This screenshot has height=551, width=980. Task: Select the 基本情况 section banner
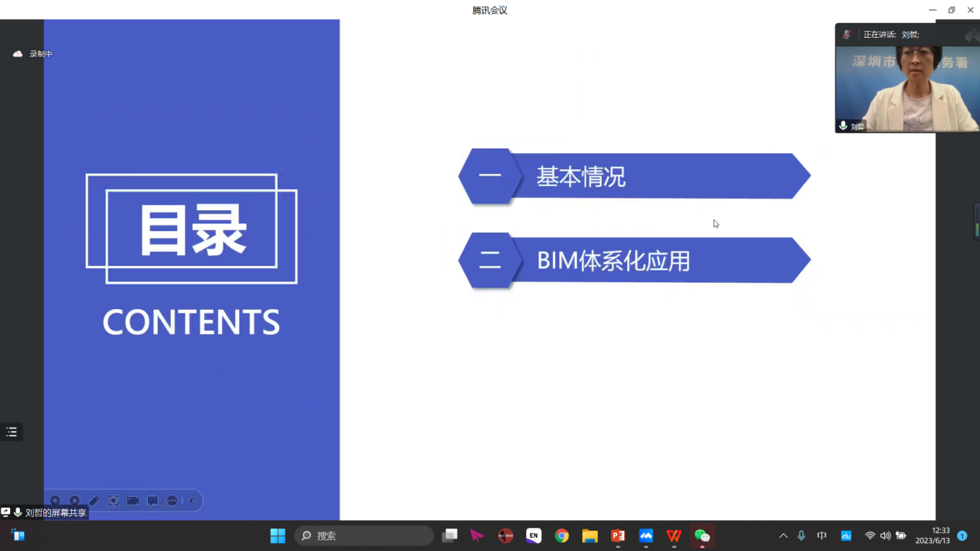(634, 177)
